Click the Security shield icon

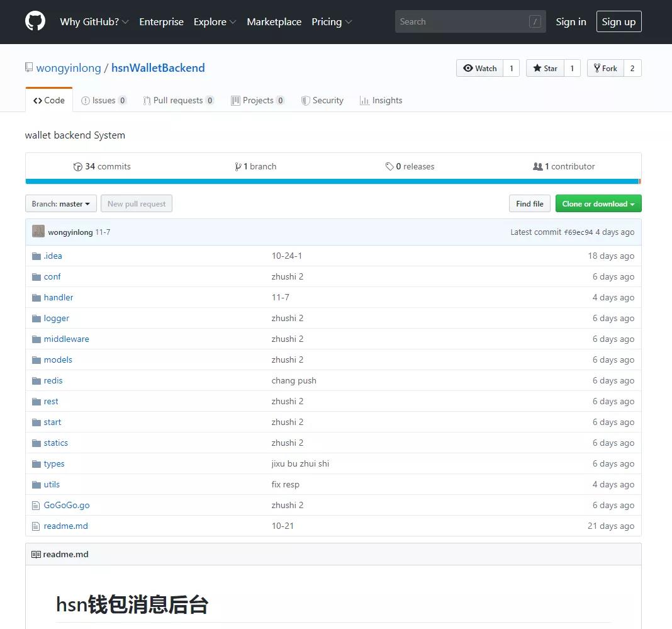[305, 100]
